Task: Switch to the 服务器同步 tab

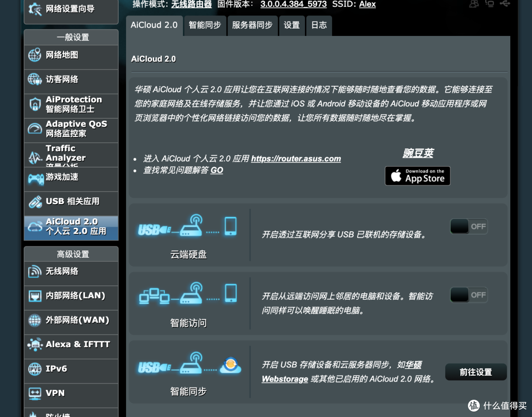Action: point(252,26)
